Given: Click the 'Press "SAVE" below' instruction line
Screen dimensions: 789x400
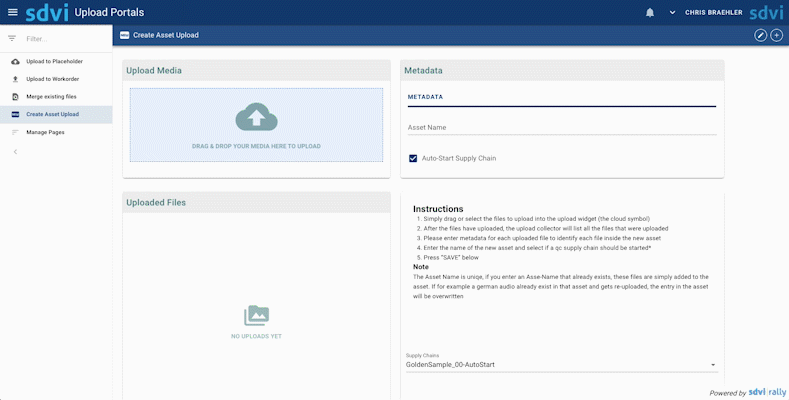Looking at the screenshot, I should pyautogui.click(x=451, y=258).
